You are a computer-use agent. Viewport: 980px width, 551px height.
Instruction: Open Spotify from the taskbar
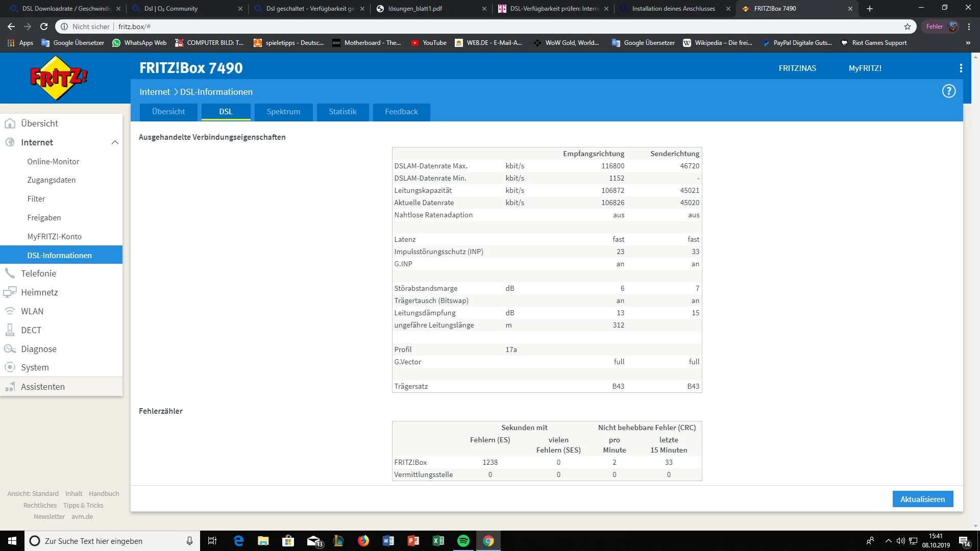pos(463,541)
